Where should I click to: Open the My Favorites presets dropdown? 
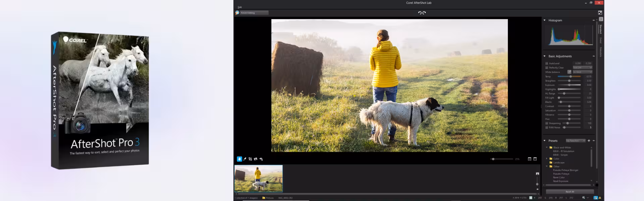[x=576, y=141]
